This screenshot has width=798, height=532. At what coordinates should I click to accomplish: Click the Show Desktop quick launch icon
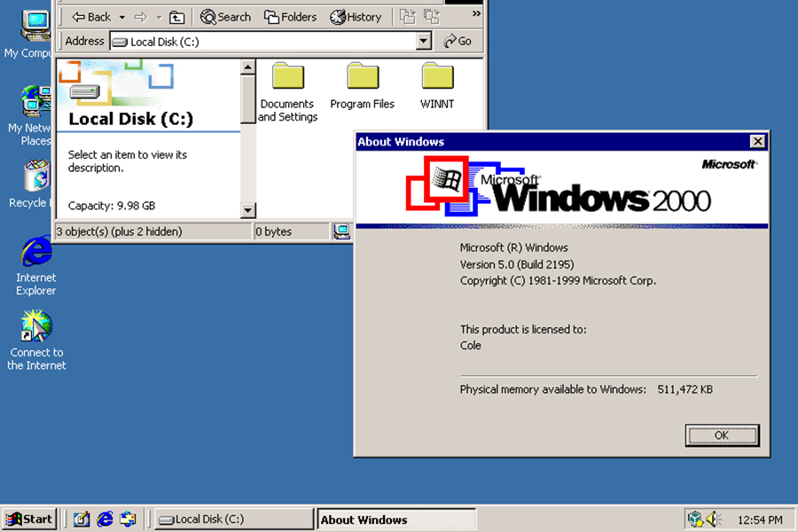(82, 519)
